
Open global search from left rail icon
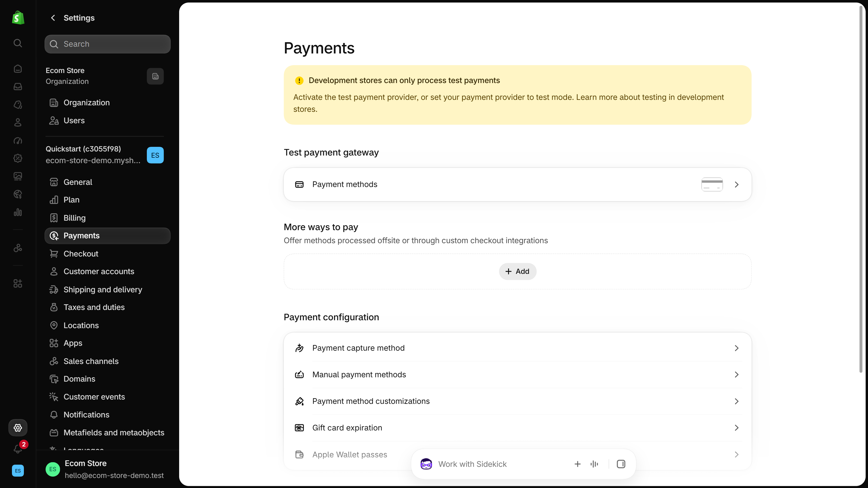[18, 43]
